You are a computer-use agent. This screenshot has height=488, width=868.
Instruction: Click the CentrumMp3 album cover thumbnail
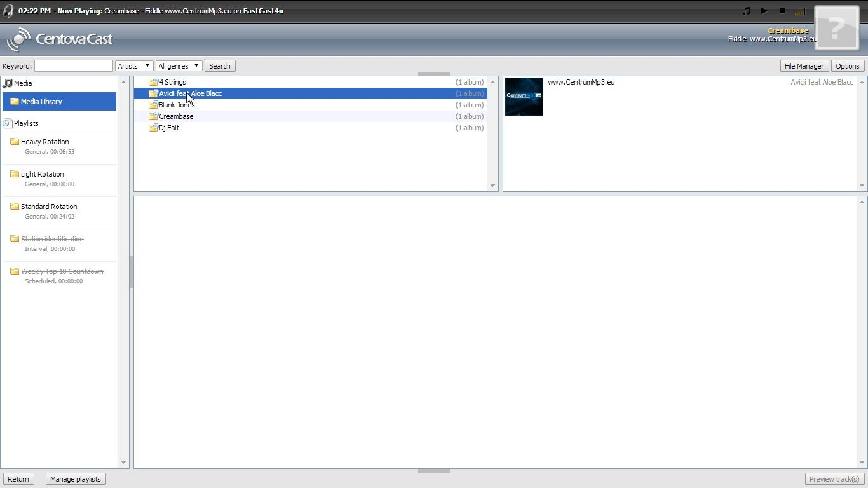[x=524, y=97]
